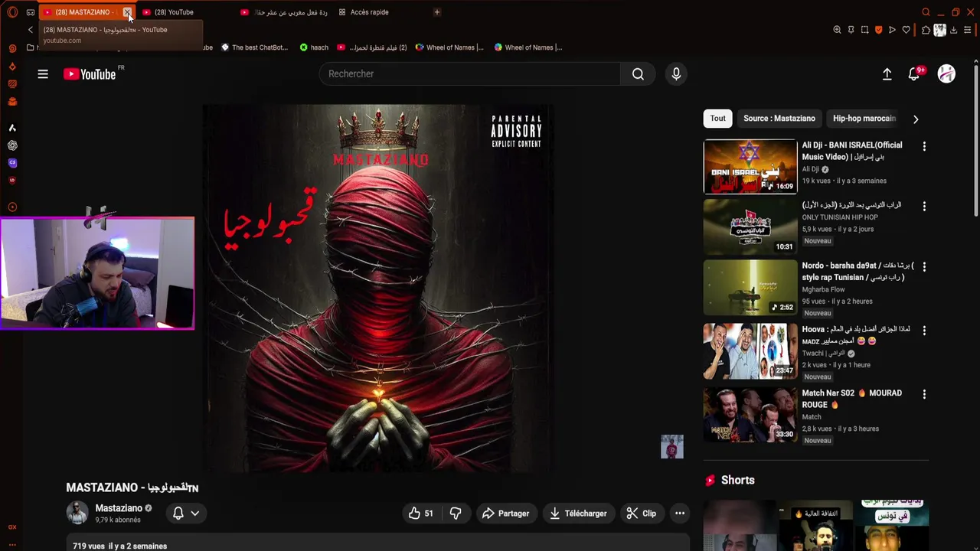Open options for Nordo barsha da9at video
Viewport: 980px width, 551px height.
pos(924,267)
